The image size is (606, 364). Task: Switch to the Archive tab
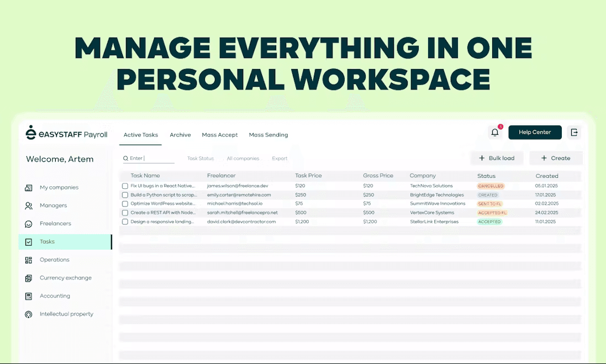pos(180,135)
